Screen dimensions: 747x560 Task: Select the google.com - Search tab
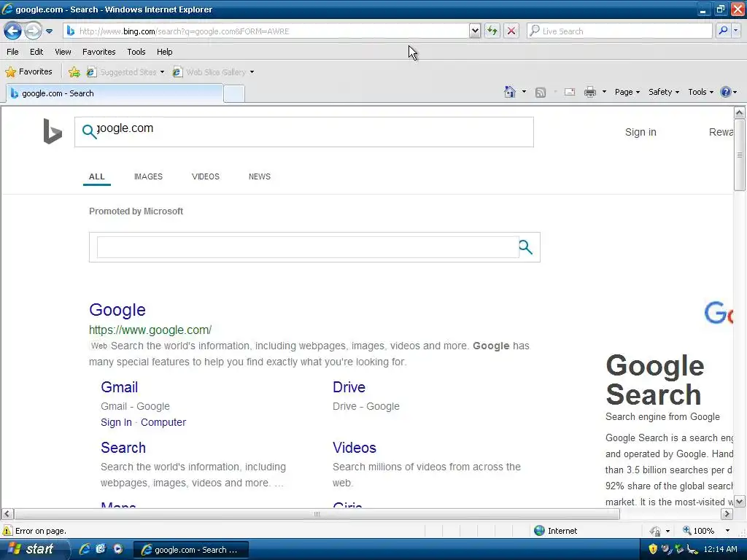[x=115, y=93]
